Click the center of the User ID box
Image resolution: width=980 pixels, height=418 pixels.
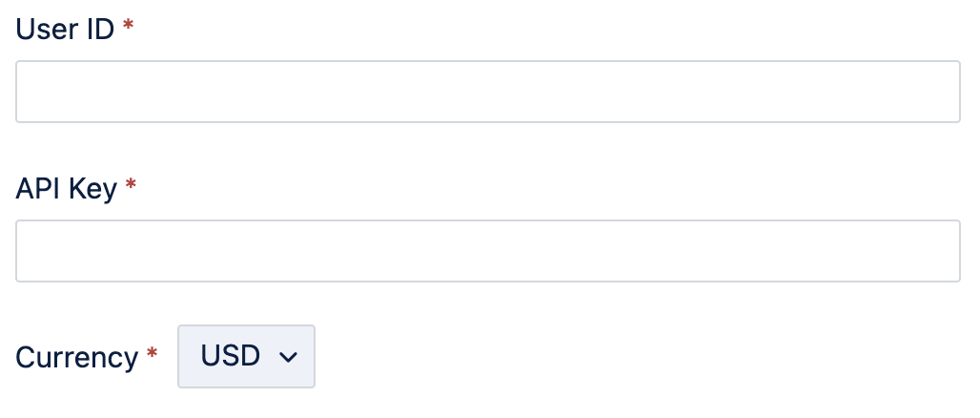pos(487,92)
